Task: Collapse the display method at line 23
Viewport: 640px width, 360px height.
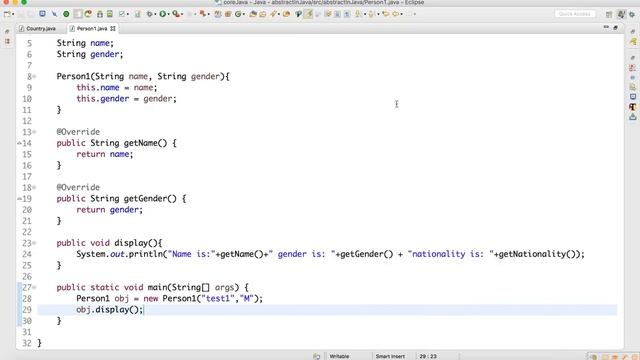Action: coord(35,243)
